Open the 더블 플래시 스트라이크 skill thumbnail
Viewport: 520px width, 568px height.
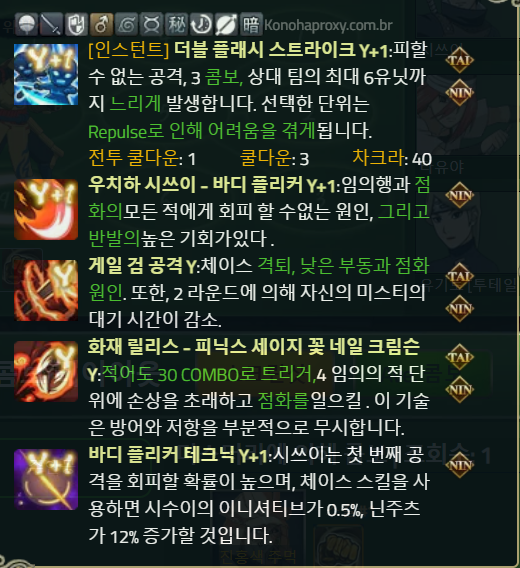pyautogui.click(x=46, y=75)
